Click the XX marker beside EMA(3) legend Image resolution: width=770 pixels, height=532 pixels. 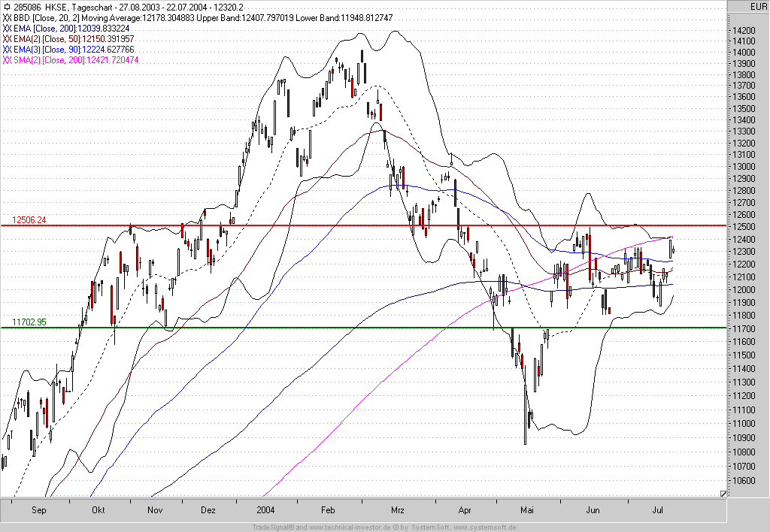(x=7, y=50)
